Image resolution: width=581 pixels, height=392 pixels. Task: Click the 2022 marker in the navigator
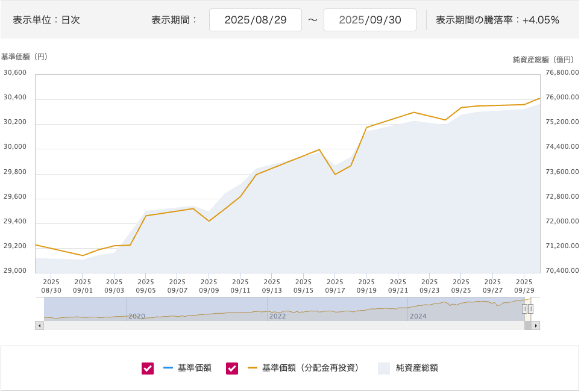(x=277, y=316)
